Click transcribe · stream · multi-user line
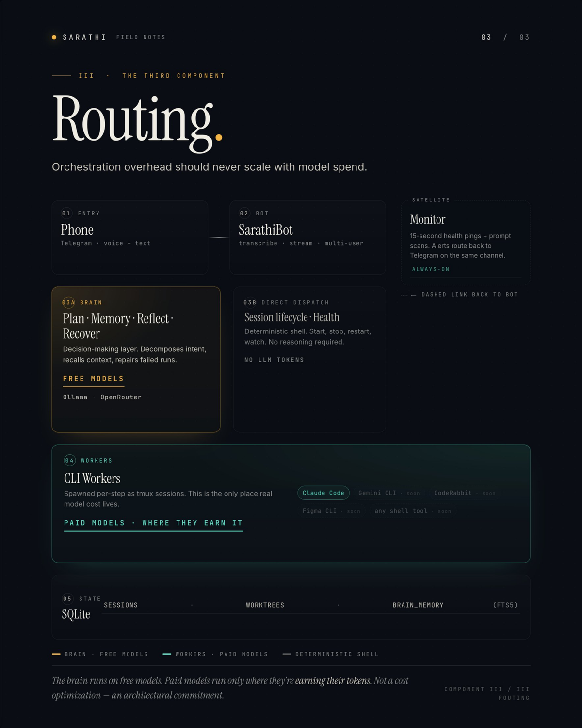The height and width of the screenshot is (728, 582). (x=301, y=243)
